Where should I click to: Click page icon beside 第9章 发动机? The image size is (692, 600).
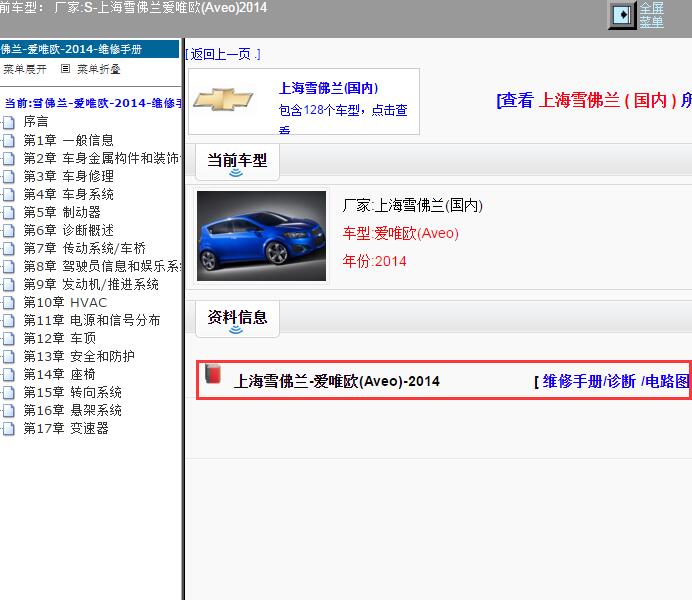coord(9,285)
